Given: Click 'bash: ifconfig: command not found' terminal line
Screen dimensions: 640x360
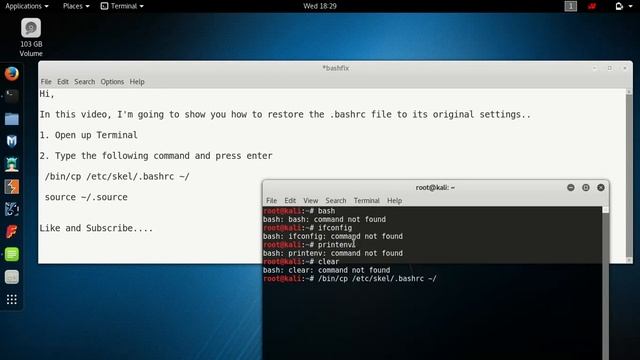Looking at the screenshot, I should [x=333, y=236].
